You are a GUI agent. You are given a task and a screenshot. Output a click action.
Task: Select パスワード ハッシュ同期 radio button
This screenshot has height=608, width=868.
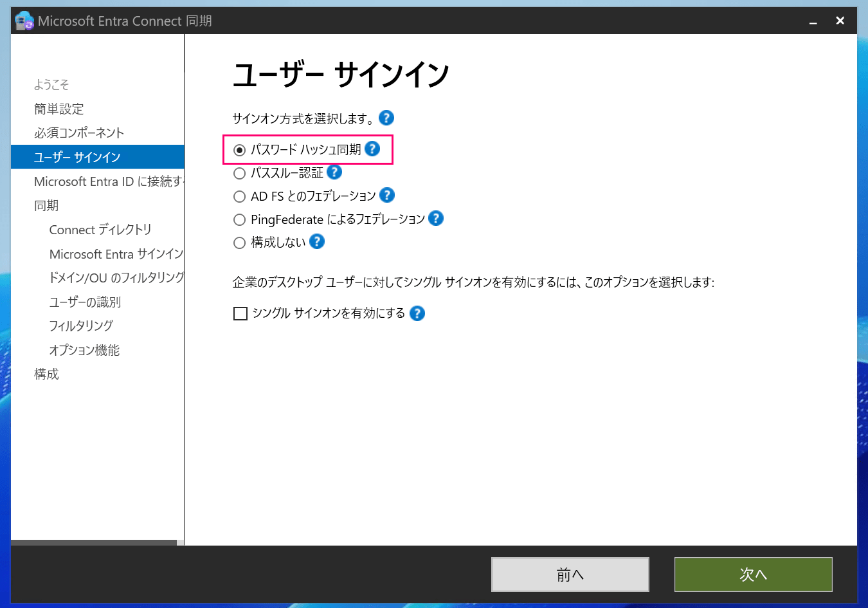coord(240,150)
